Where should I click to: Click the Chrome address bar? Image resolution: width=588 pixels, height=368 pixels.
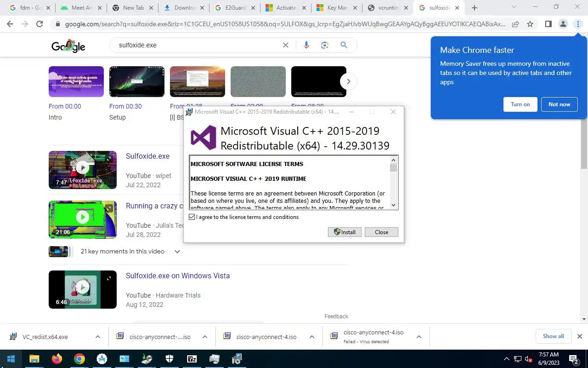click(285, 24)
